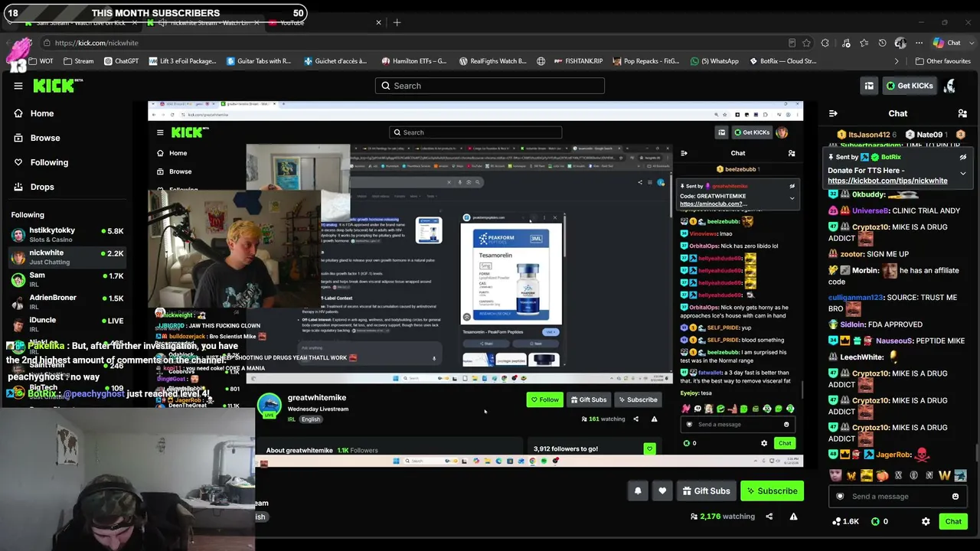
Task: Insert the peach emote from quick emotes
Action: coord(883,476)
